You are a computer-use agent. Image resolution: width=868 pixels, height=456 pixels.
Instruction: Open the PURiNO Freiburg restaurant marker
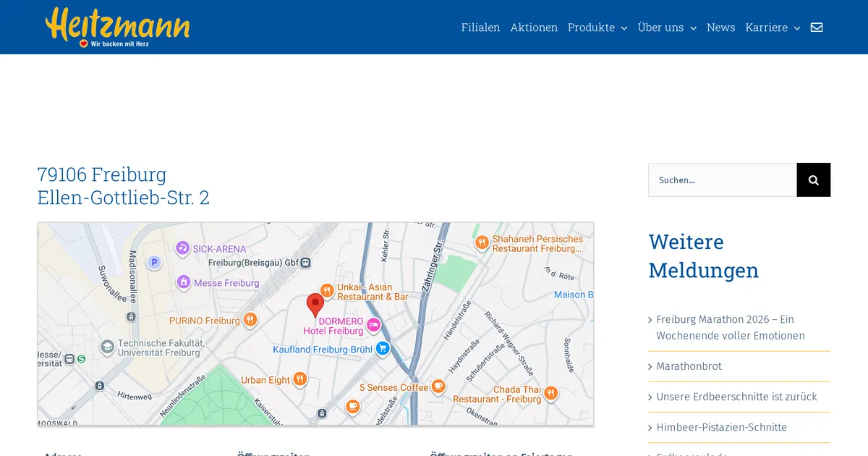point(250,320)
